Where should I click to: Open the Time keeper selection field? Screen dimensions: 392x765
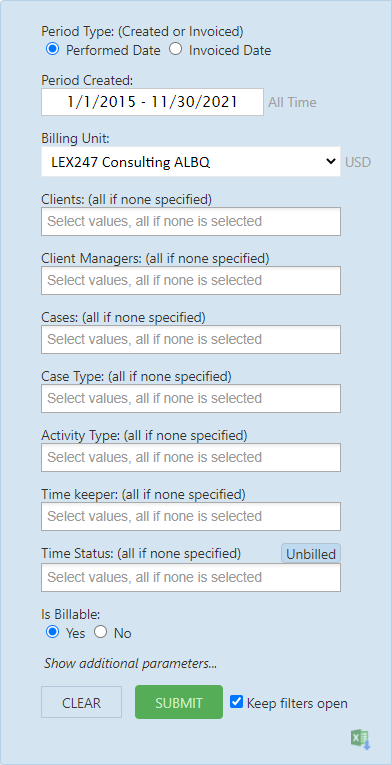click(x=191, y=517)
